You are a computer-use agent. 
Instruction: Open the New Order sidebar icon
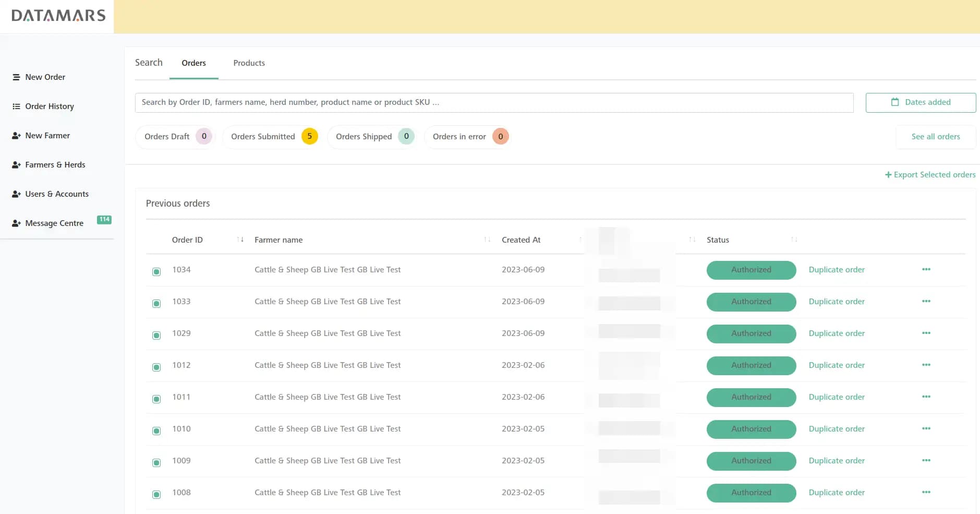[16, 77]
